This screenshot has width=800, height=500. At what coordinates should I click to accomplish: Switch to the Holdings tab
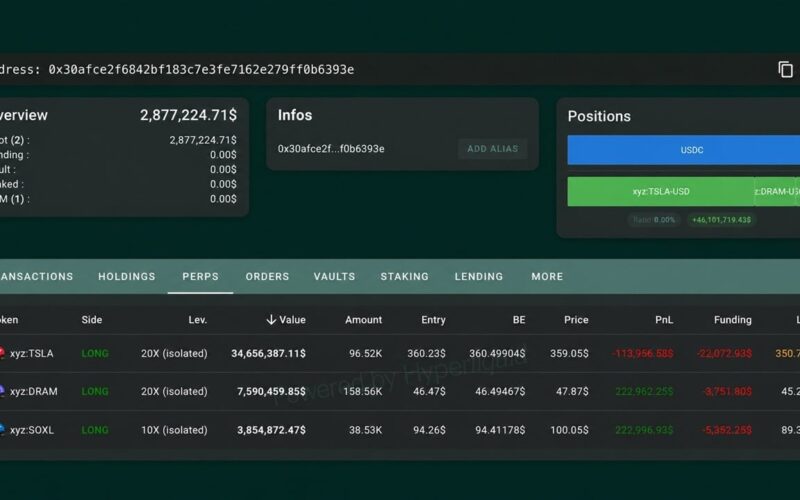click(x=127, y=277)
